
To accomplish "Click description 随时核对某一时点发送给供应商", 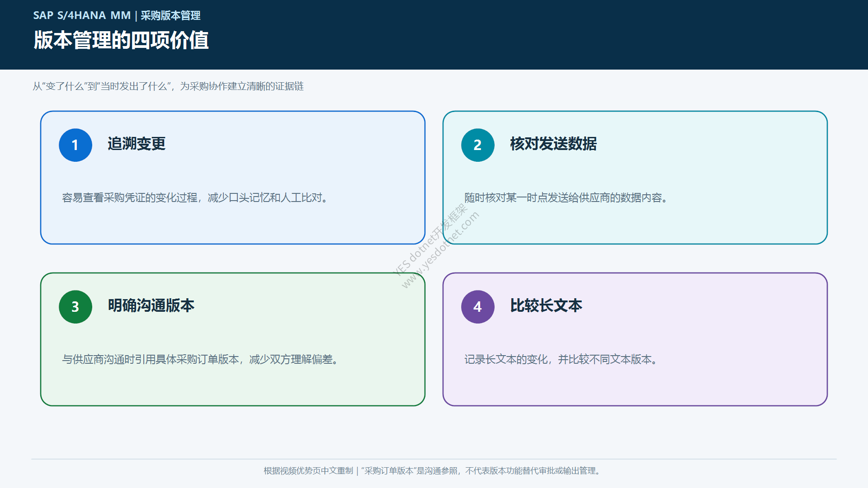I will pos(566,198).
